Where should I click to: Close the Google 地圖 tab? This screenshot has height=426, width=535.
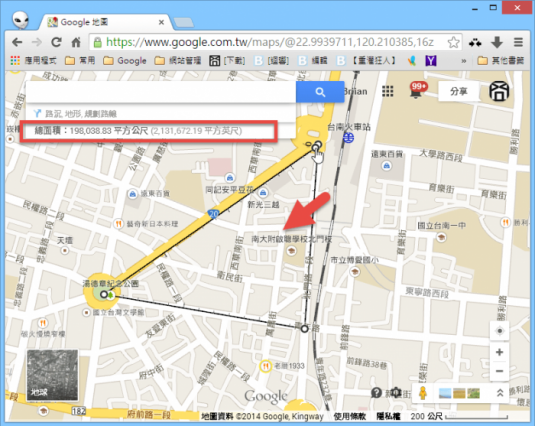[x=161, y=23]
